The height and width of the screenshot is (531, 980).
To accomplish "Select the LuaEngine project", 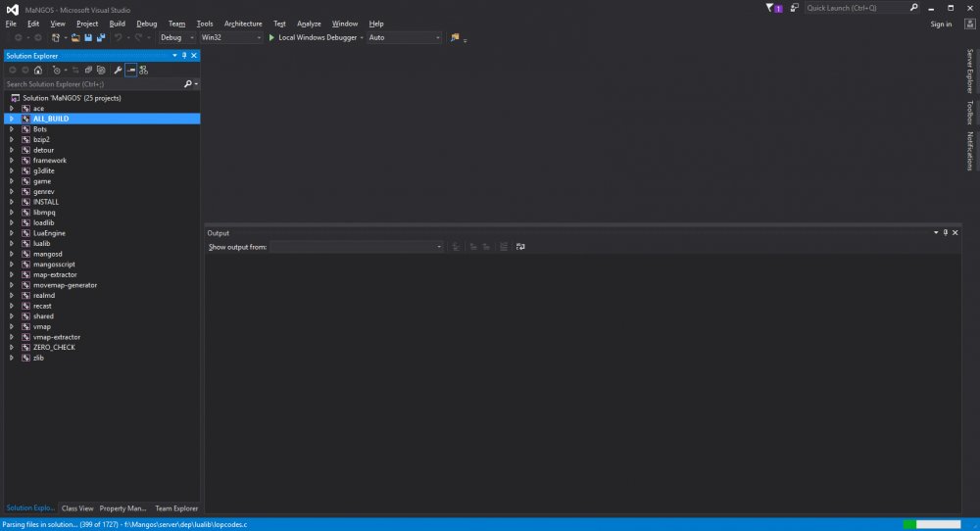I will [x=49, y=233].
